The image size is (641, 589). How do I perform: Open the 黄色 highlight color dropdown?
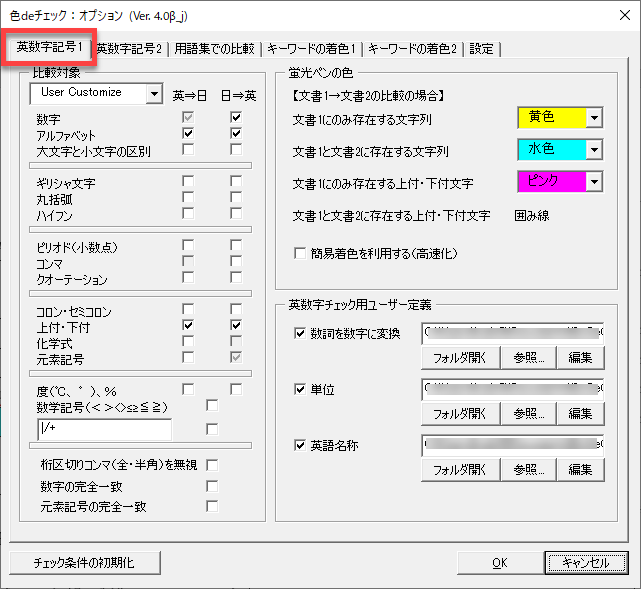[x=594, y=118]
